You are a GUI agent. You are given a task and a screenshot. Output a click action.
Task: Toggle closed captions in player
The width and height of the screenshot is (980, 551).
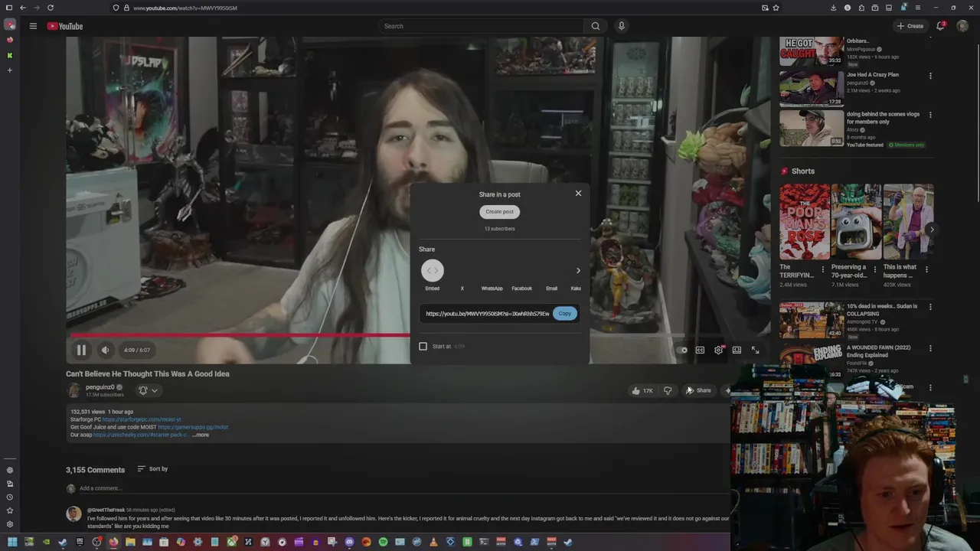[x=700, y=350]
